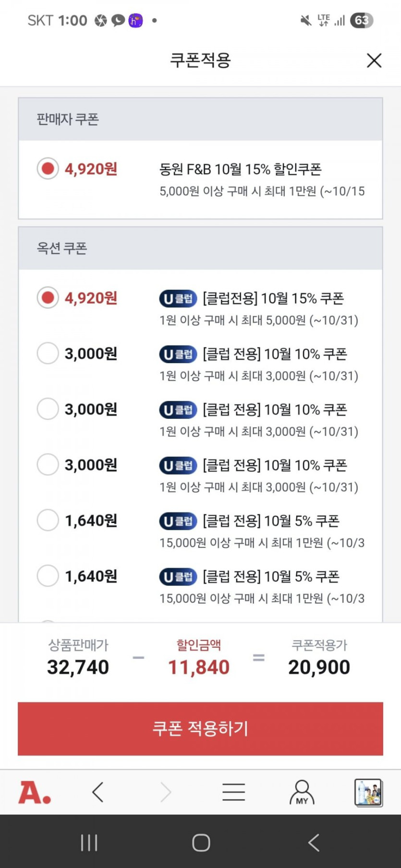
Task: Choose third 3,000원 club 10% coupon
Action: pos(48,465)
